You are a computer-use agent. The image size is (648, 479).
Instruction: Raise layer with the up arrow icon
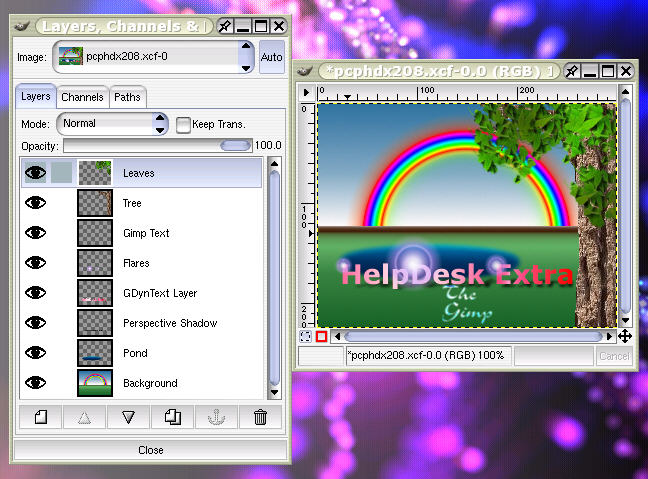click(84, 418)
